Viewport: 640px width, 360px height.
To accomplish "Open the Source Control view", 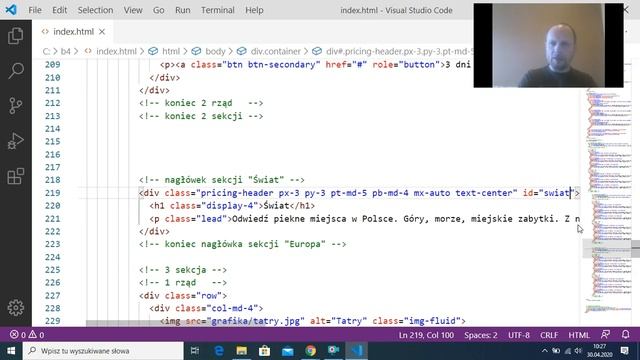I will point(16,106).
